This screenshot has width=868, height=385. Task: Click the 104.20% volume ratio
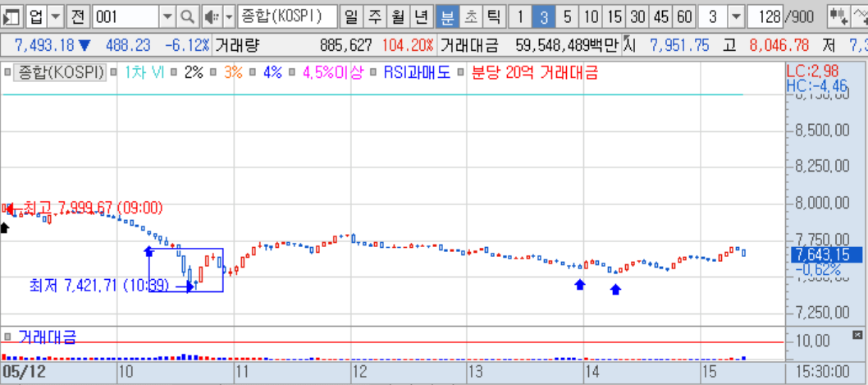[408, 45]
